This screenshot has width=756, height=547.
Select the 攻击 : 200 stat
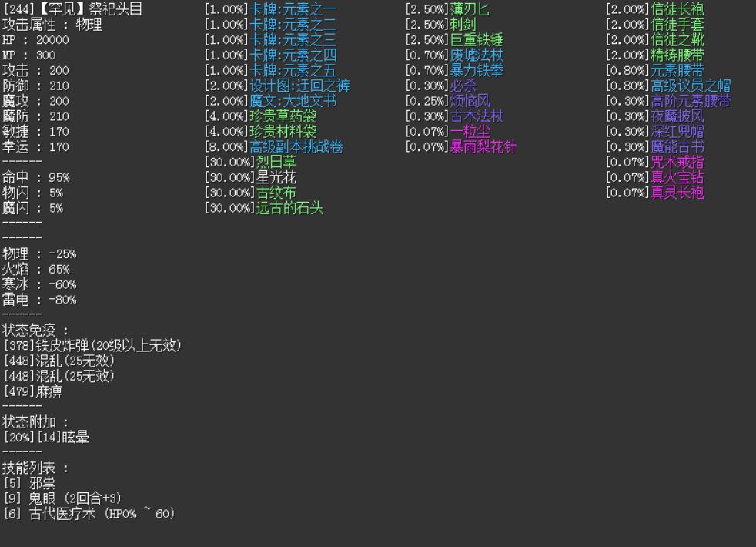(x=35, y=70)
